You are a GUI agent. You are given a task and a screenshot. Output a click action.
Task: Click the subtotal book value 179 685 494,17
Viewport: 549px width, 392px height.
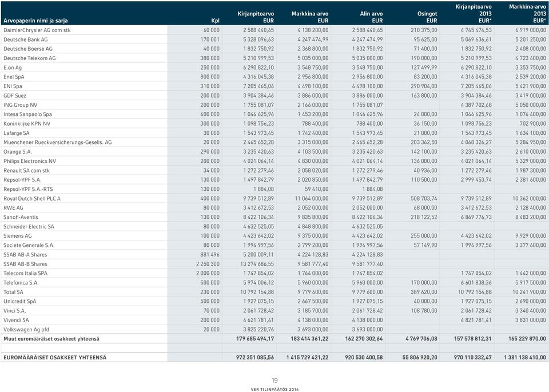pyautogui.click(x=255, y=339)
